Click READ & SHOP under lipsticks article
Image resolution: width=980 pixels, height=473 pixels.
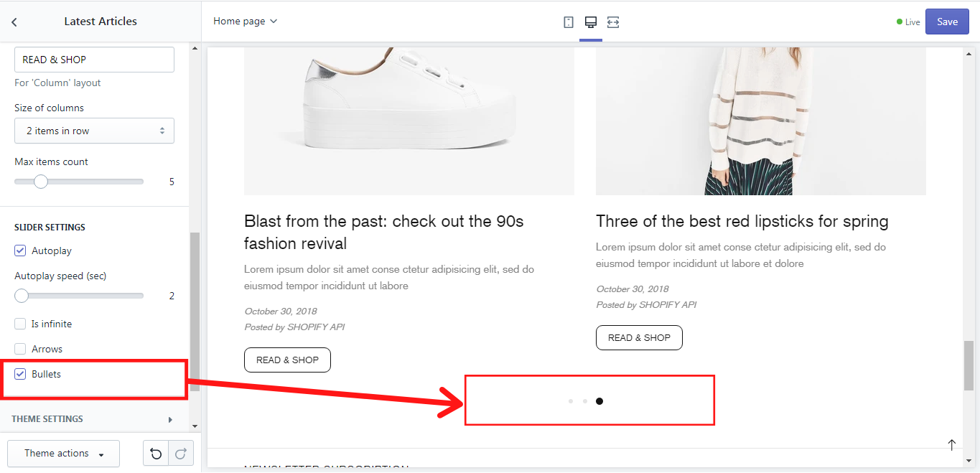pyautogui.click(x=639, y=337)
